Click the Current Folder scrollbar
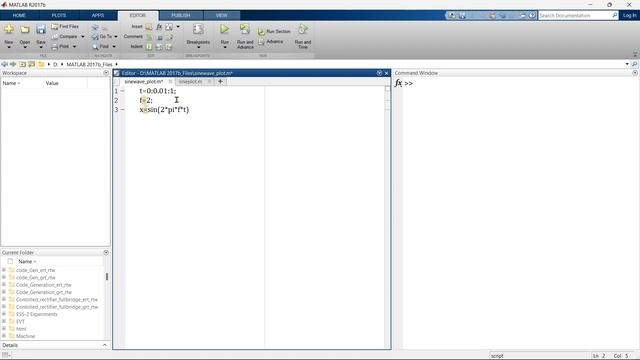Viewport: 640px width, 360px height. coord(107,277)
